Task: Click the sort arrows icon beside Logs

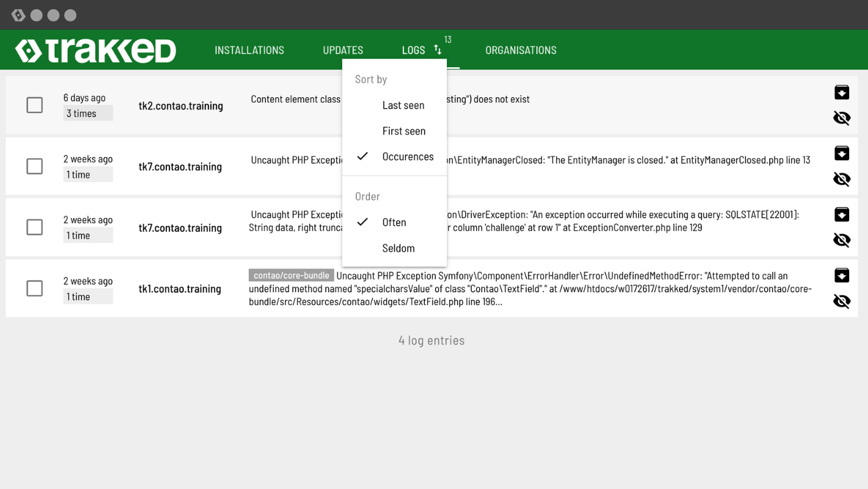Action: coord(438,50)
